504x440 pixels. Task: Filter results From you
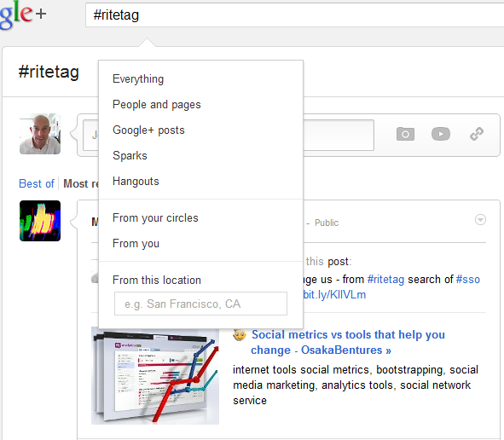136,244
